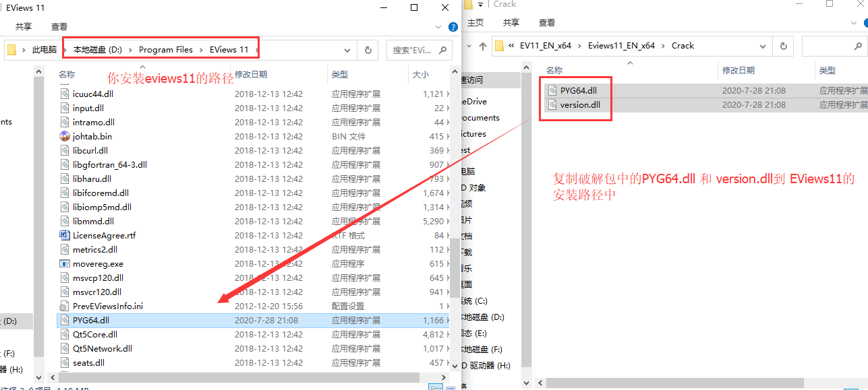This screenshot has height=390, width=868.
Task: Select the LicenseAgree.rtf file
Action: (x=104, y=235)
